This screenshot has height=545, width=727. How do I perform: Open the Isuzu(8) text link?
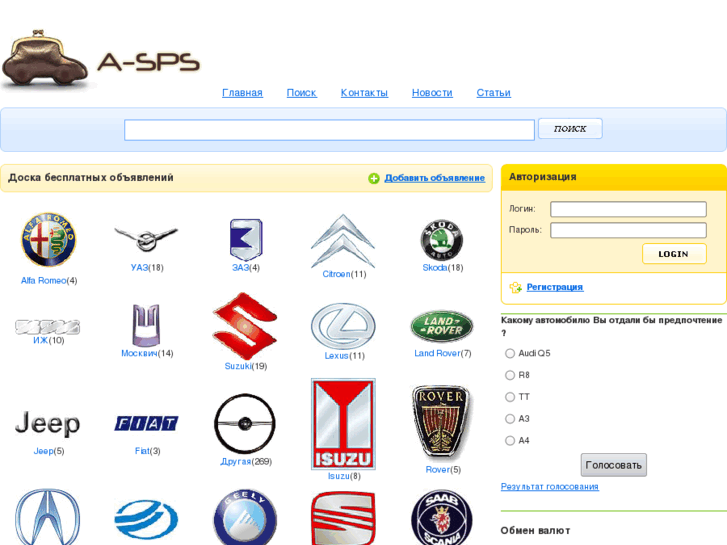[x=344, y=476]
